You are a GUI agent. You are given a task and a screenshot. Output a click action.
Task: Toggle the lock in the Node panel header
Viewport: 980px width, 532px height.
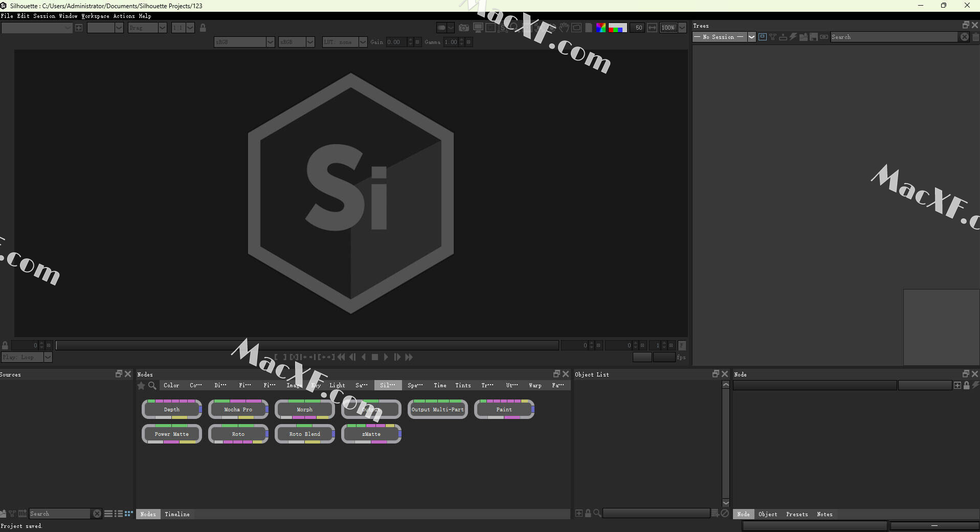[966, 385]
